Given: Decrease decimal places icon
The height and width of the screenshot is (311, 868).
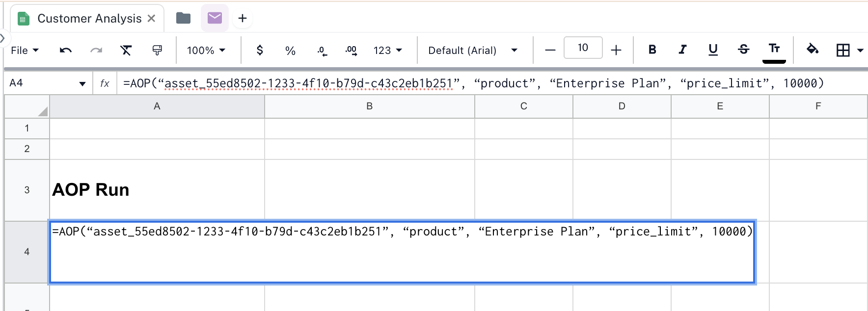Looking at the screenshot, I should coord(322,51).
